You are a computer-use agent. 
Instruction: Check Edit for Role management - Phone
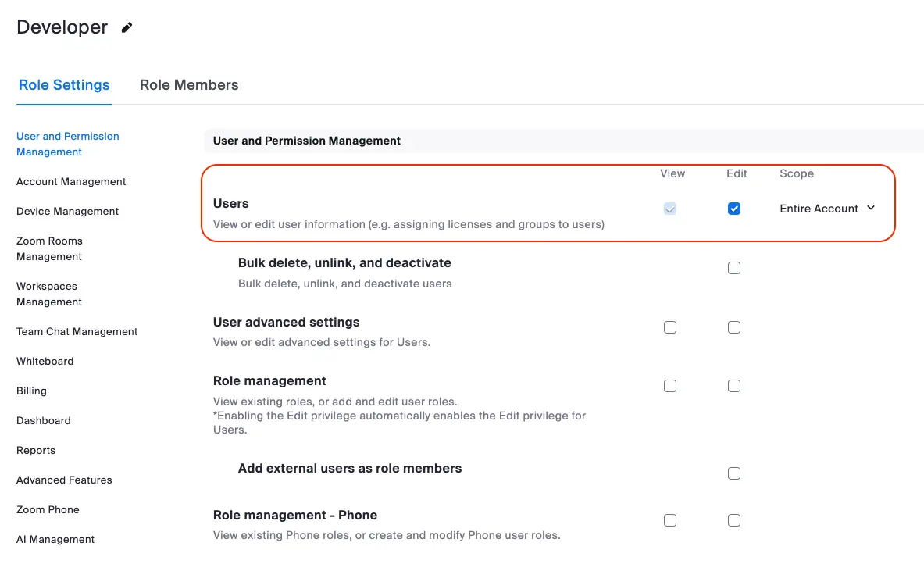pyautogui.click(x=734, y=520)
